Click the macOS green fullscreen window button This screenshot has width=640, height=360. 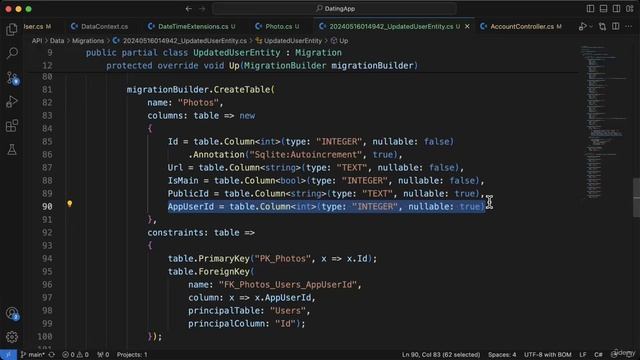tap(29, 9)
